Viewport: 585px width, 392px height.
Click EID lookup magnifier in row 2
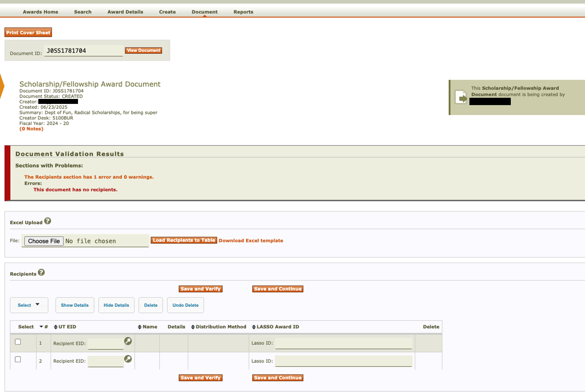128,359
